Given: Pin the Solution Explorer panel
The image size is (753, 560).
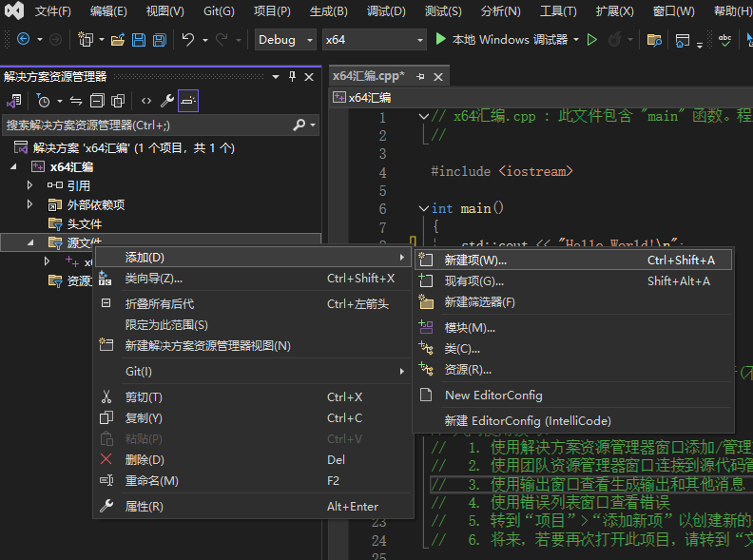Looking at the screenshot, I should pos(293,77).
